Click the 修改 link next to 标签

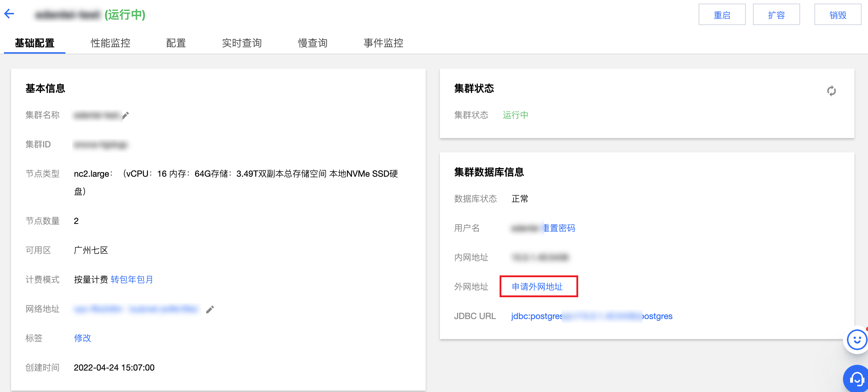point(83,338)
